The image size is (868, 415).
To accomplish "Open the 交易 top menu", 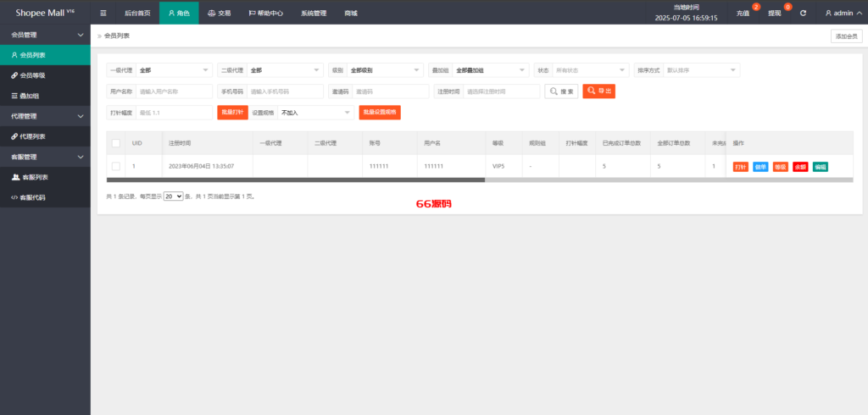I will point(220,13).
